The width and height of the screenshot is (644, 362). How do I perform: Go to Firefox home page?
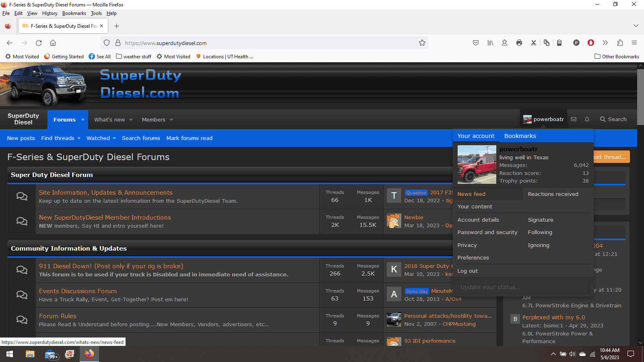coord(53,43)
